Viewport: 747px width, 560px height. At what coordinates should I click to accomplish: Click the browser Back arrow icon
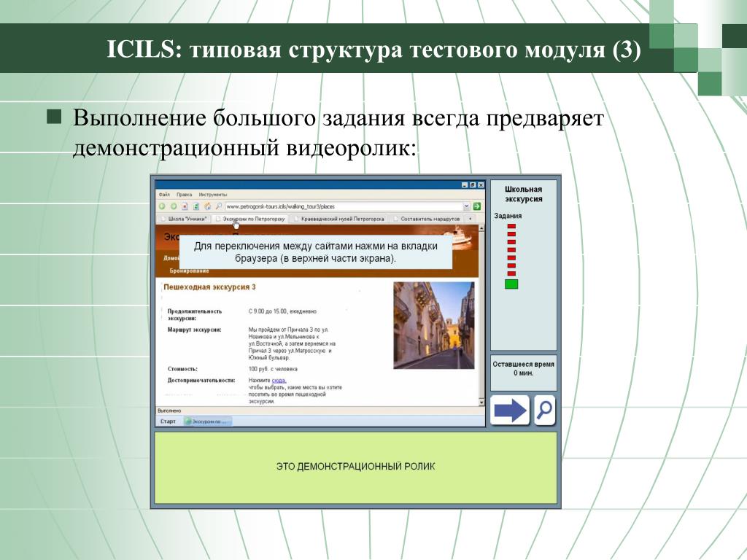(162, 206)
